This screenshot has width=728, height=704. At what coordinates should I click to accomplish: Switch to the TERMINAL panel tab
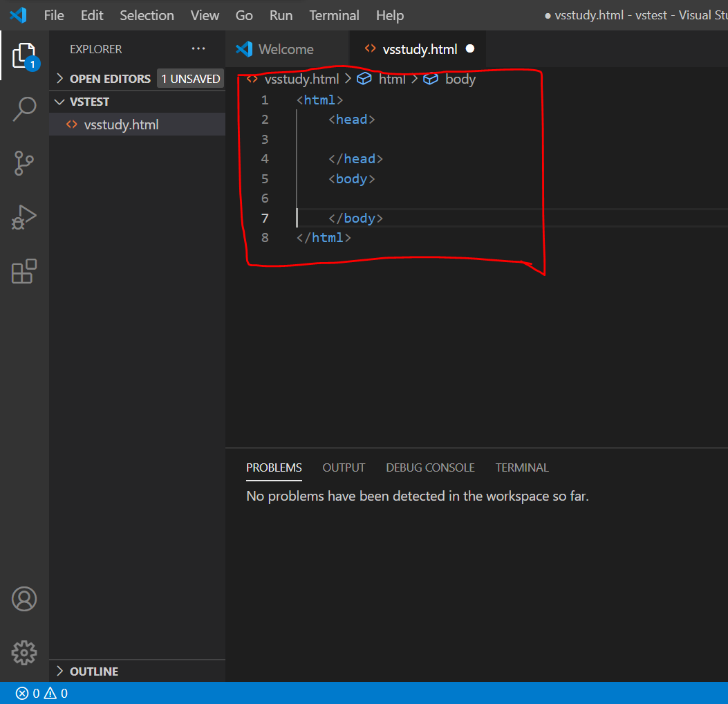[x=522, y=467]
